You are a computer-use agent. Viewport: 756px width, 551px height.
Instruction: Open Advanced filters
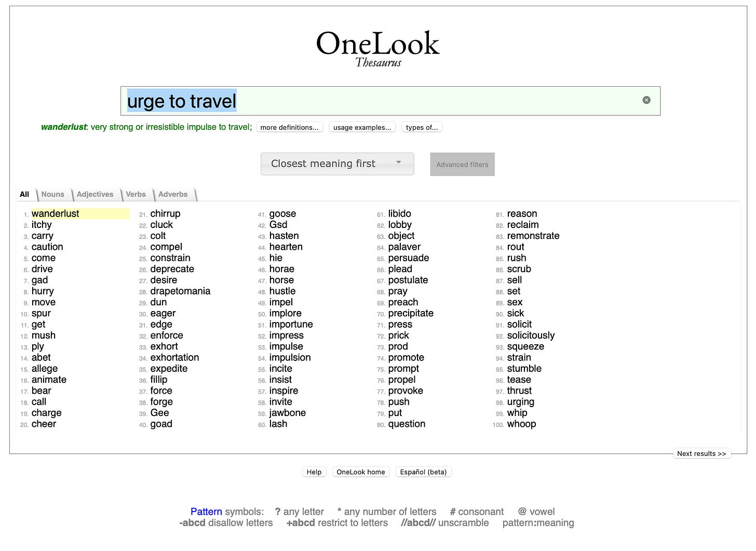(x=462, y=164)
